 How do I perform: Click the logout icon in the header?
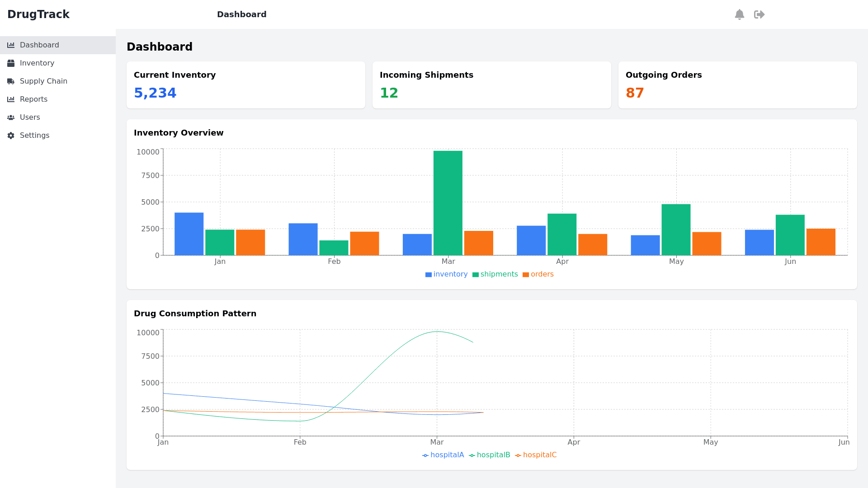[759, 14]
